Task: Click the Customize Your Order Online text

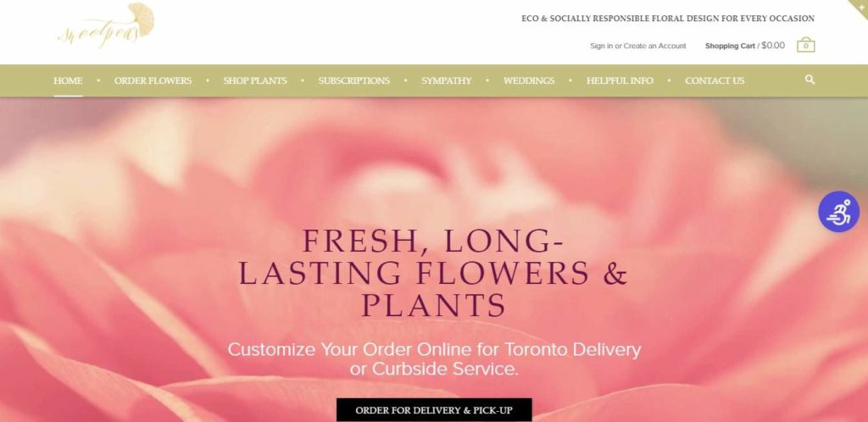Action: 434,359
